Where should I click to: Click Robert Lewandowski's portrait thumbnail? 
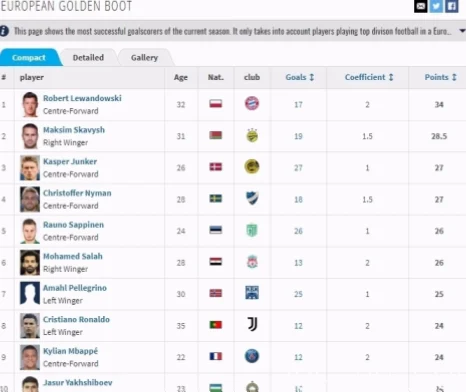tap(30, 105)
